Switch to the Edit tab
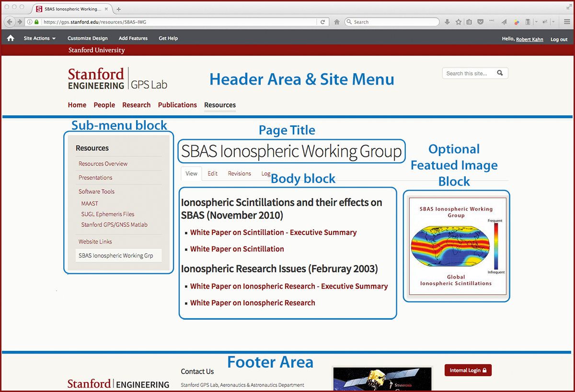This screenshot has height=392, width=575. pyautogui.click(x=212, y=174)
